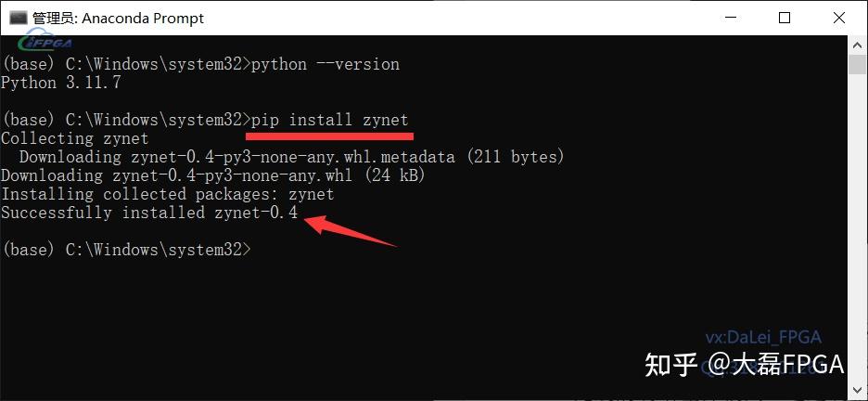Click the "Python 3.11.7" output line
This screenshot has height=401, width=868.
point(61,83)
